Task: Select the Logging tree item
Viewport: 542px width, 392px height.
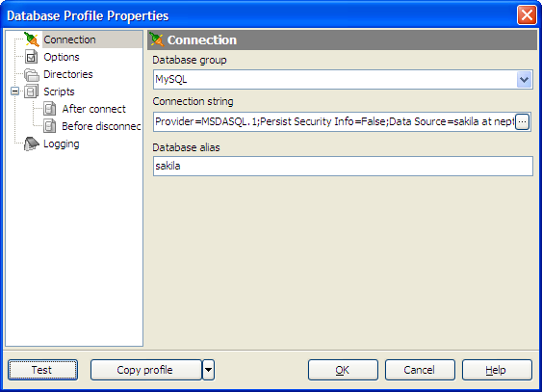Action: (62, 144)
